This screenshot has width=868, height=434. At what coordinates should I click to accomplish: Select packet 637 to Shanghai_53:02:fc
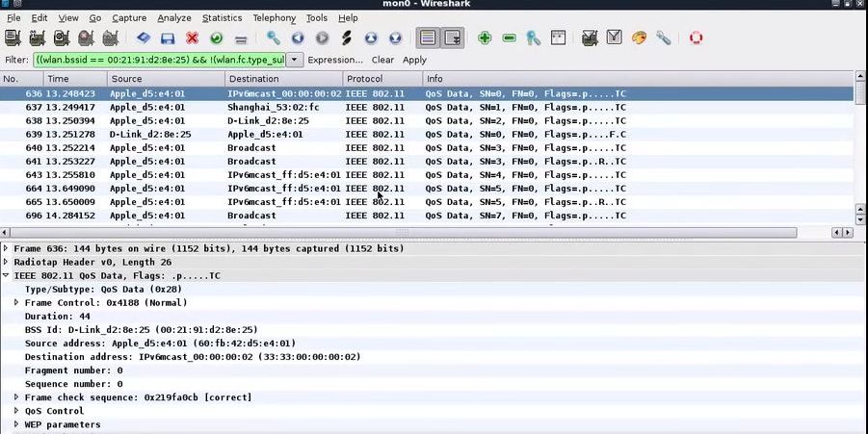tap(426, 107)
